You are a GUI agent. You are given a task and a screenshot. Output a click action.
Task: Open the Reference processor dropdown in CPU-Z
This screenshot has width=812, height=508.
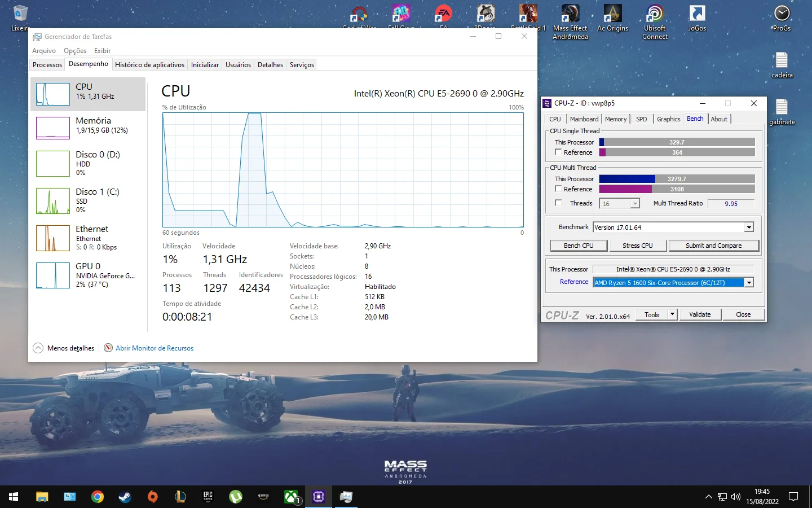click(x=749, y=283)
